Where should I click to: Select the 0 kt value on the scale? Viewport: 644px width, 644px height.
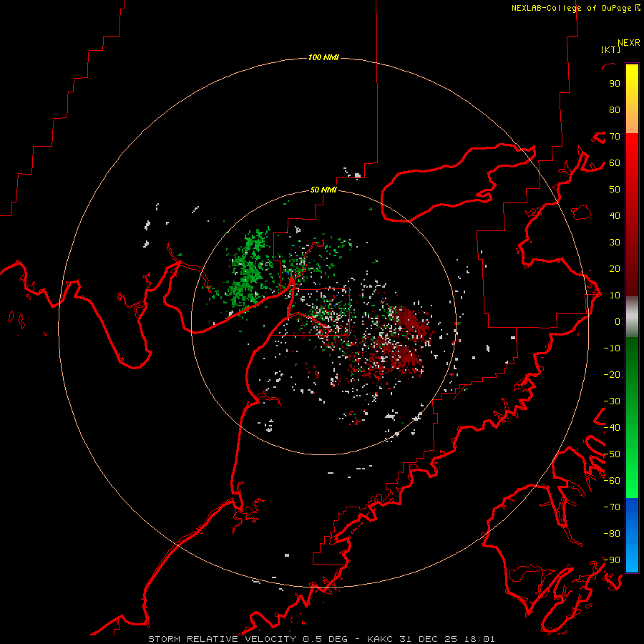(618, 321)
